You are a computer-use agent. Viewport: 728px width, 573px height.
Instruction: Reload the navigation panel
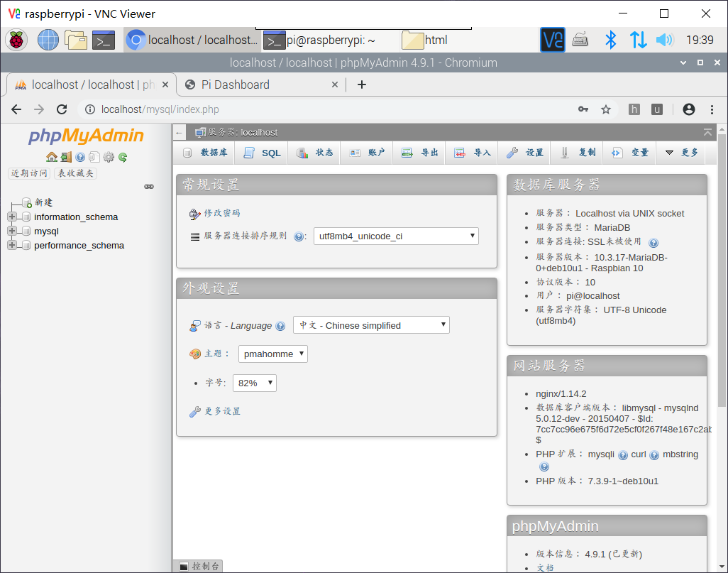tap(123, 157)
